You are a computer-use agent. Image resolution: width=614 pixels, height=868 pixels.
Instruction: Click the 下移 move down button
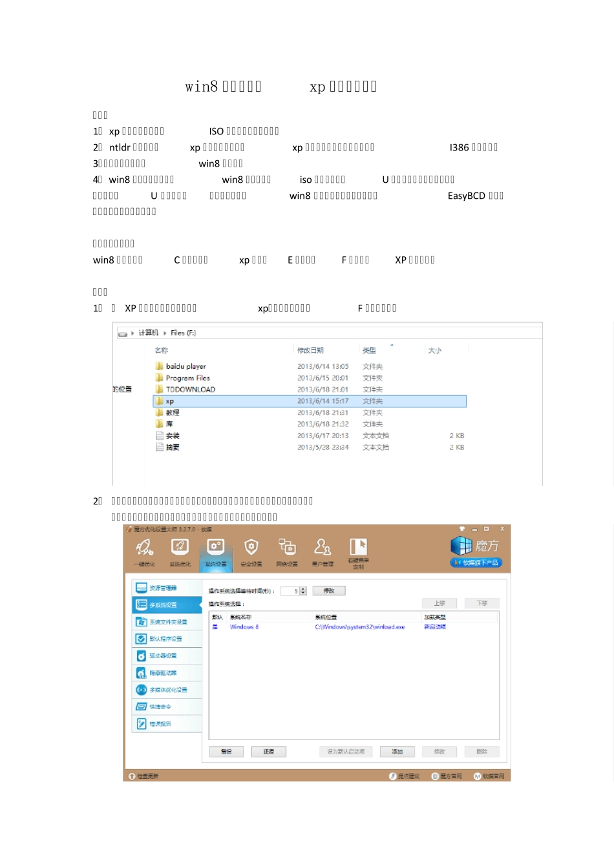482,603
